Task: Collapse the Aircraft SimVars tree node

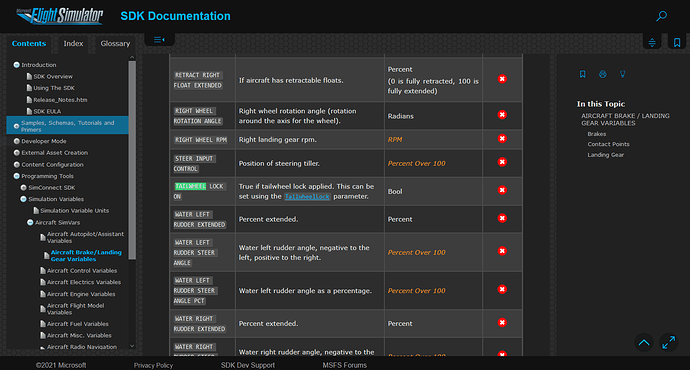Action: (30, 223)
